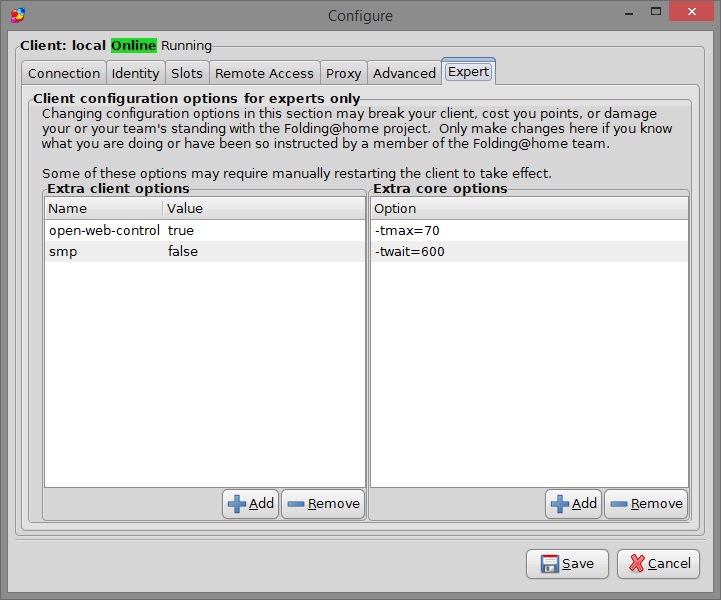This screenshot has width=721, height=600.
Task: Sort by the Name column header
Action: (104, 208)
